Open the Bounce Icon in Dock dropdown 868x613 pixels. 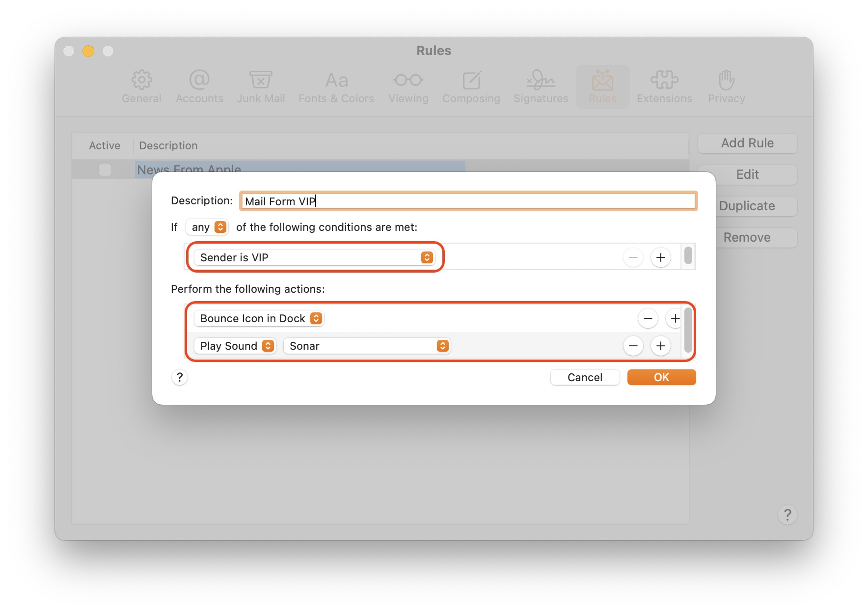tap(259, 318)
